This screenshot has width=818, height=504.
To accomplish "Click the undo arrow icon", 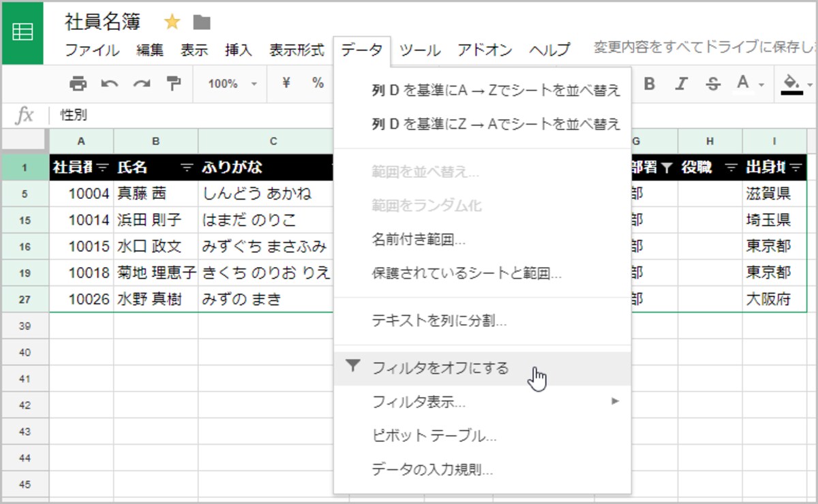I will tap(110, 84).
